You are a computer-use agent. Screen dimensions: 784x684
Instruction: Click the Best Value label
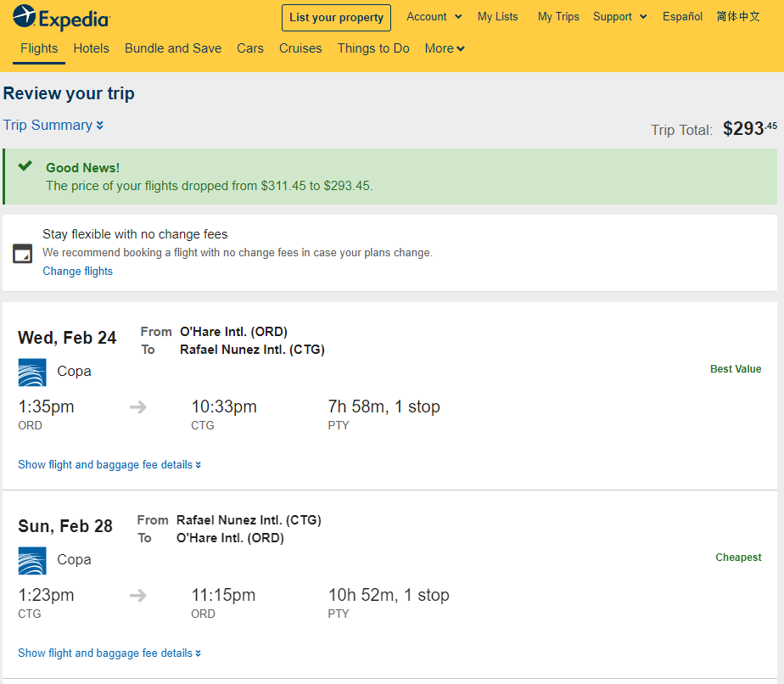tap(736, 369)
